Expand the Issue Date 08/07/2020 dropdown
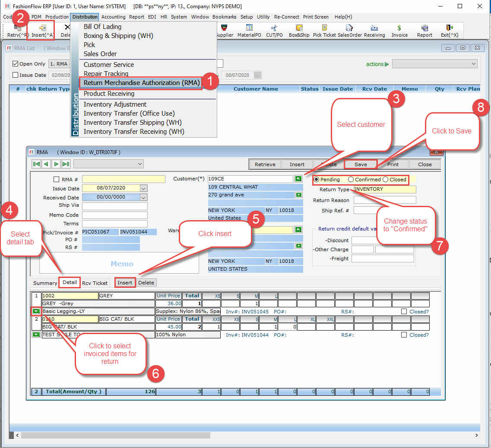This screenshot has height=448, width=491. [x=143, y=188]
